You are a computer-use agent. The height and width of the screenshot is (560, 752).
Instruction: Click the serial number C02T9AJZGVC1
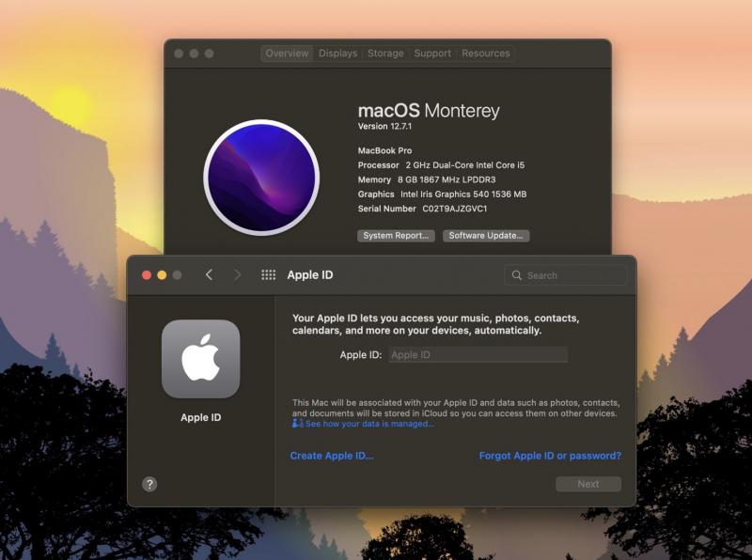455,209
